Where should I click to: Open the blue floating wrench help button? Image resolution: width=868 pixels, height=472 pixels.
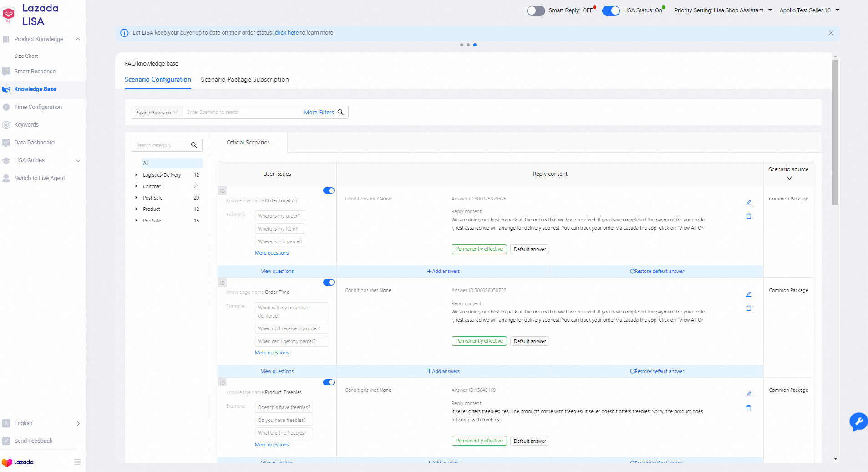click(858, 421)
